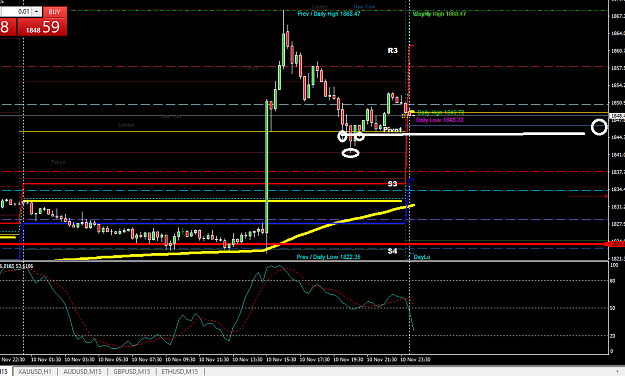Click the 50 level on indicator scale
The image size is (625, 376).
[x=613, y=308]
